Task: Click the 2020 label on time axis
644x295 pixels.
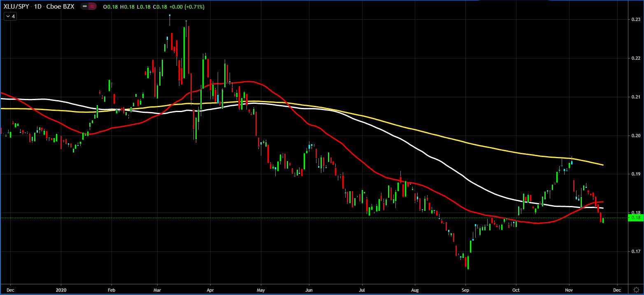Action: pyautogui.click(x=61, y=290)
